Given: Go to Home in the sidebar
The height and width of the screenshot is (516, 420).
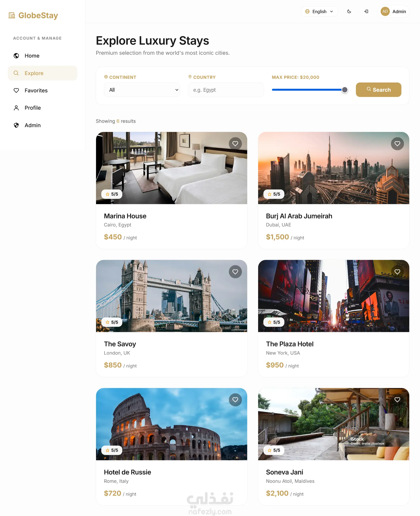Looking at the screenshot, I should click(43, 56).
